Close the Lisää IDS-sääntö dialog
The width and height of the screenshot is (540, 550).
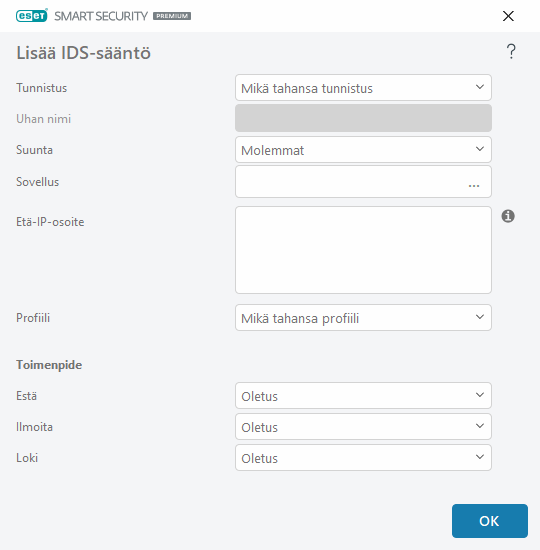pyautogui.click(x=508, y=16)
